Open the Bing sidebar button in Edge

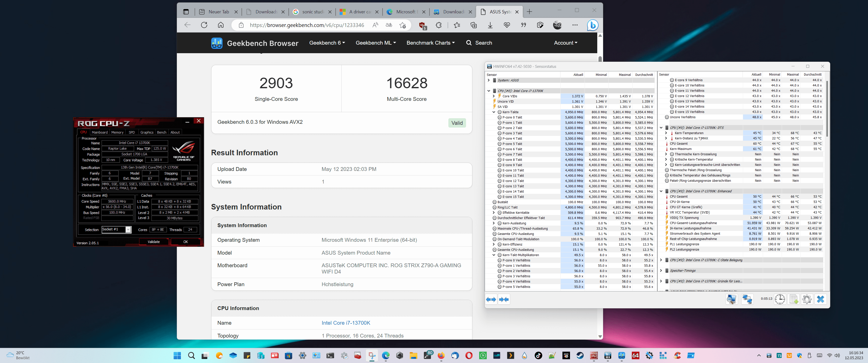592,25
